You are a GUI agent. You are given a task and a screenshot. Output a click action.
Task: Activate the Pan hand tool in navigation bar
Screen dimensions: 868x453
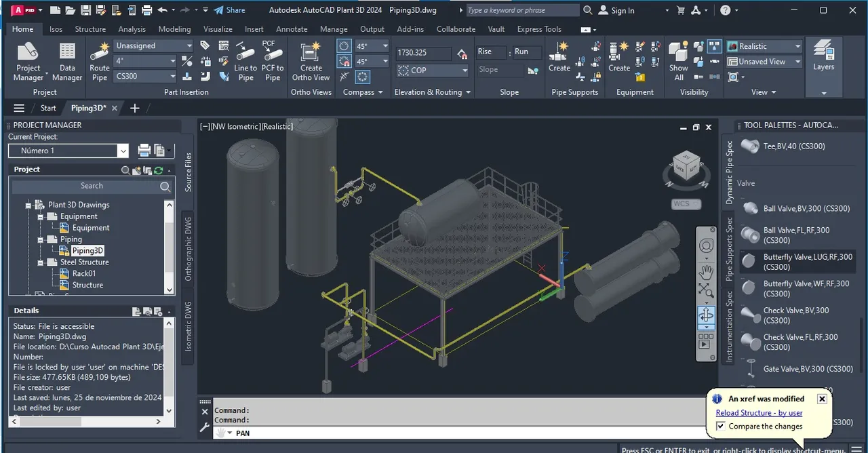tap(706, 272)
